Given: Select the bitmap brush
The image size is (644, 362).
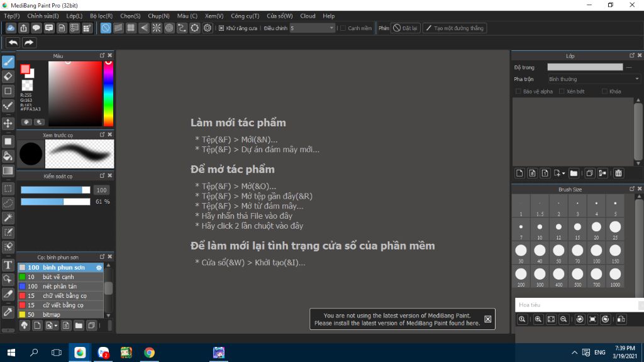Looking at the screenshot, I should click(60, 315).
